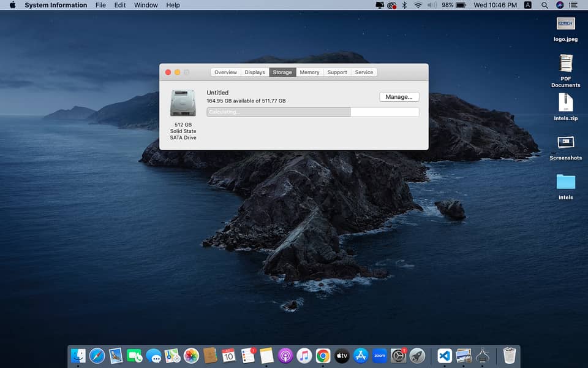588x368 pixels.
Task: Click the storage usage progress bar
Action: 312,112
